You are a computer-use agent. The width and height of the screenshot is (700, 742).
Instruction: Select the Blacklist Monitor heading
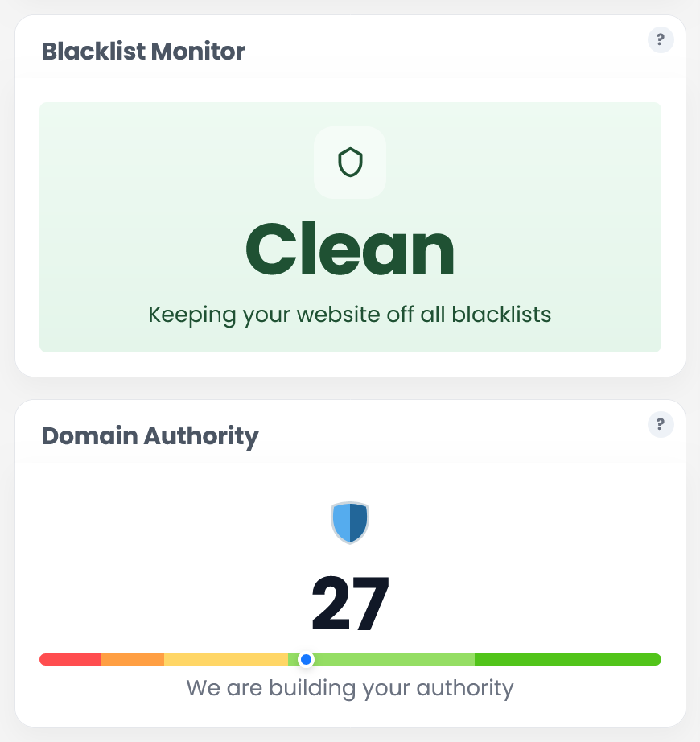pyautogui.click(x=143, y=52)
